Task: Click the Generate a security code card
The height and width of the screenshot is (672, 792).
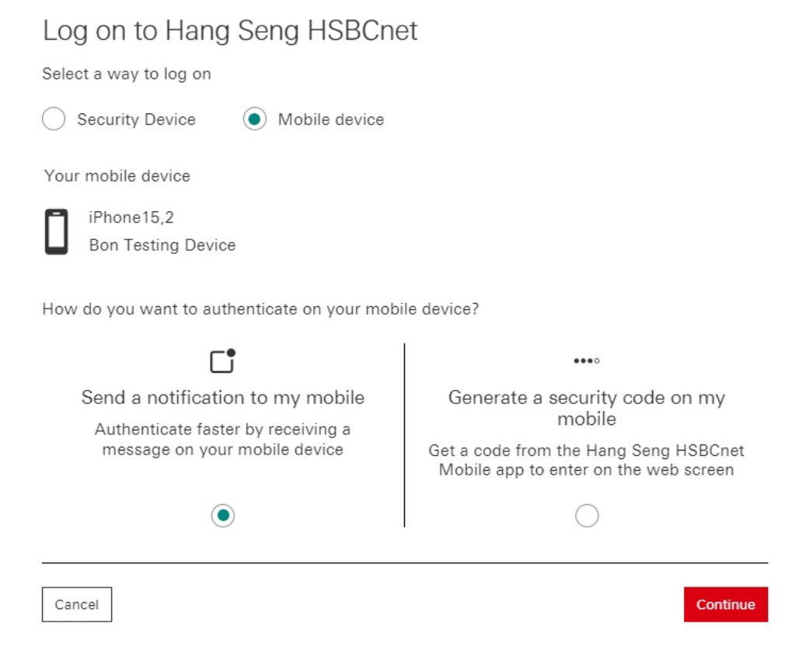Action: 587,408
